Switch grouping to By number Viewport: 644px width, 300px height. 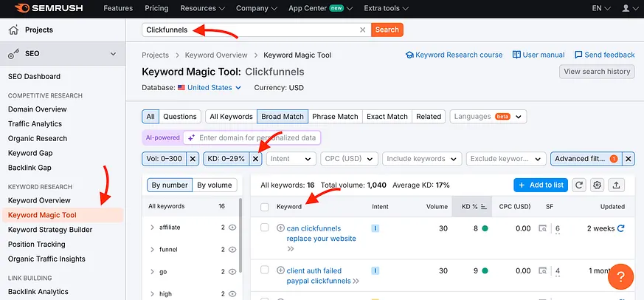[x=170, y=185]
